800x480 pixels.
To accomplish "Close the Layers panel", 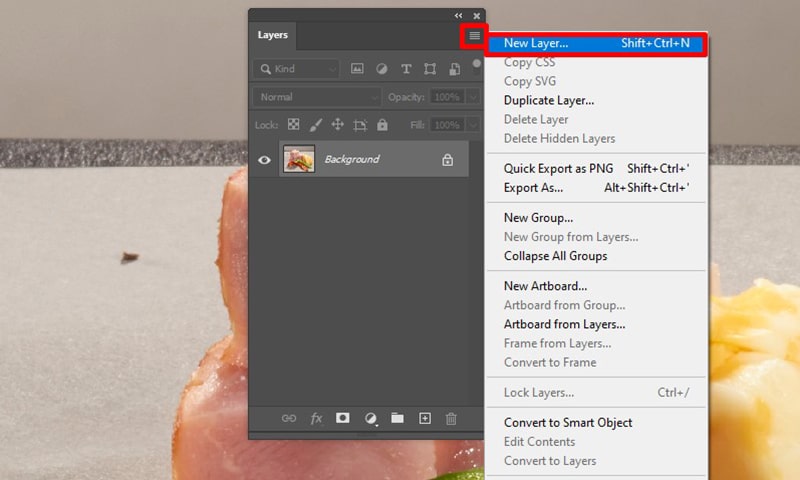I will (x=477, y=16).
